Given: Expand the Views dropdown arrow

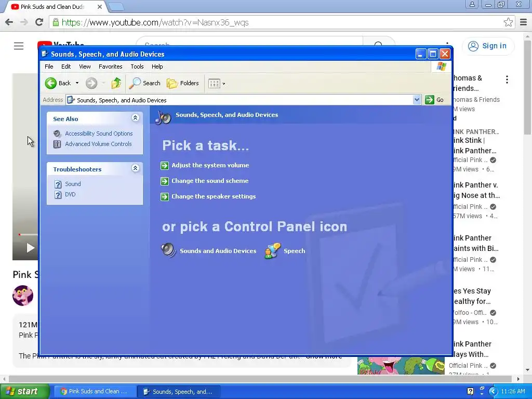Looking at the screenshot, I should [223, 84].
